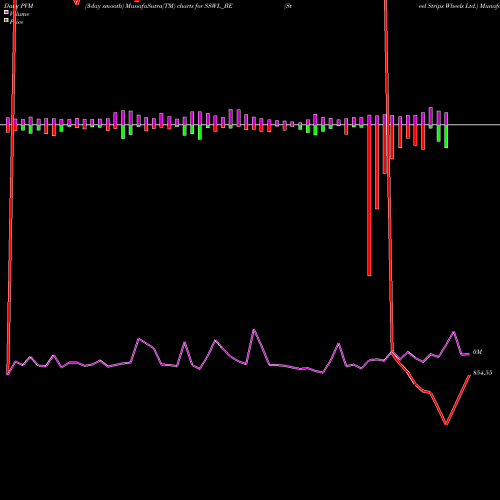Click the Volume legend label

pos(19,14)
